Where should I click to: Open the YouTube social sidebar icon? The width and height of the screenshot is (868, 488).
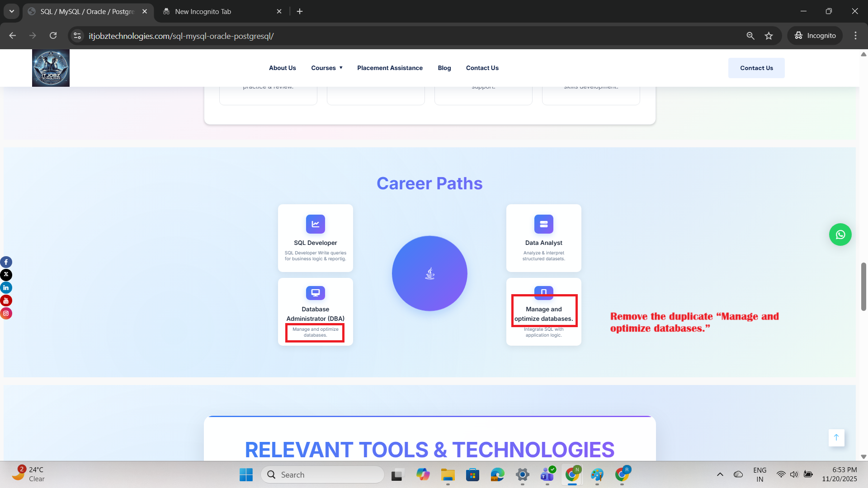coord(6,300)
